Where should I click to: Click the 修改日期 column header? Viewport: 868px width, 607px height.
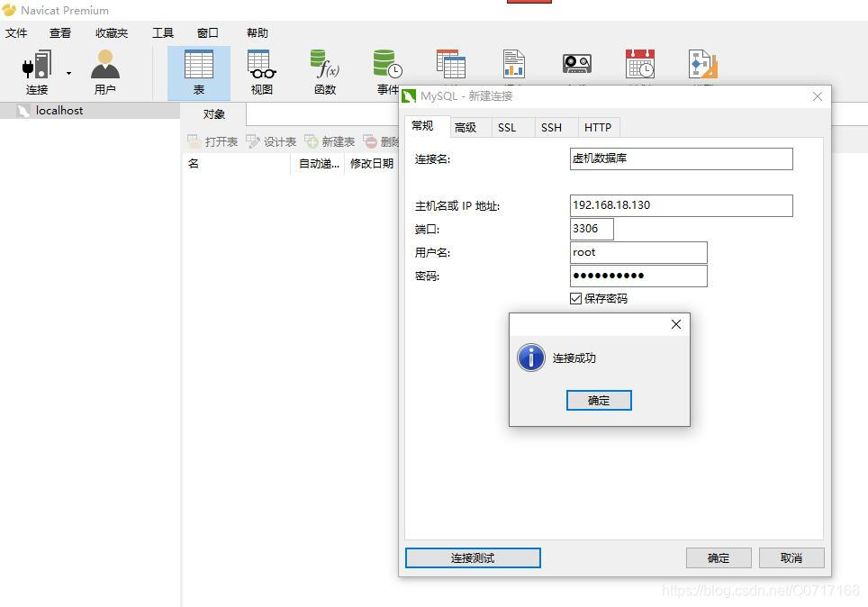coord(372,164)
